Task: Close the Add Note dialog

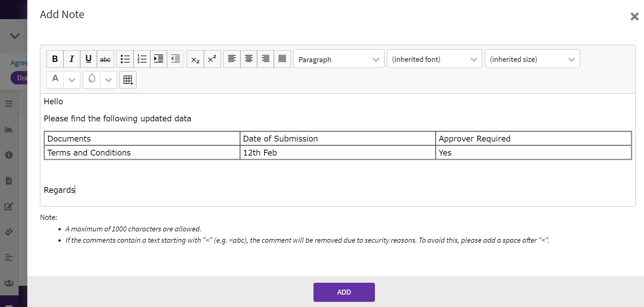Action: [x=634, y=16]
